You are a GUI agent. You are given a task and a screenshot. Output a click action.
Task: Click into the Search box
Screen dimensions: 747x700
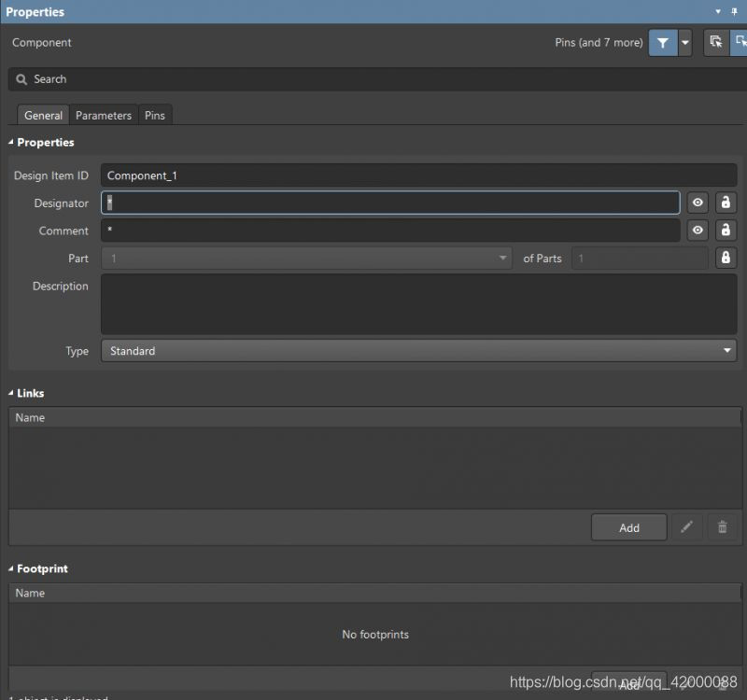pos(373,79)
